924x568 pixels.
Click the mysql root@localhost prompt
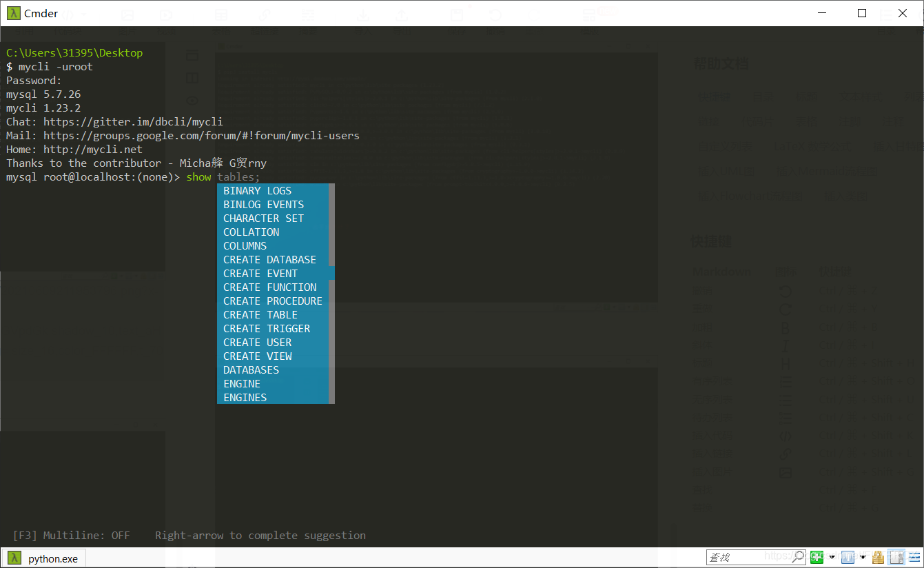93,176
